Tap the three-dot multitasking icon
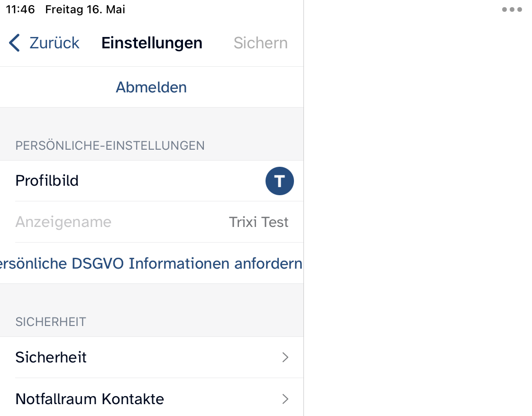 point(512,9)
